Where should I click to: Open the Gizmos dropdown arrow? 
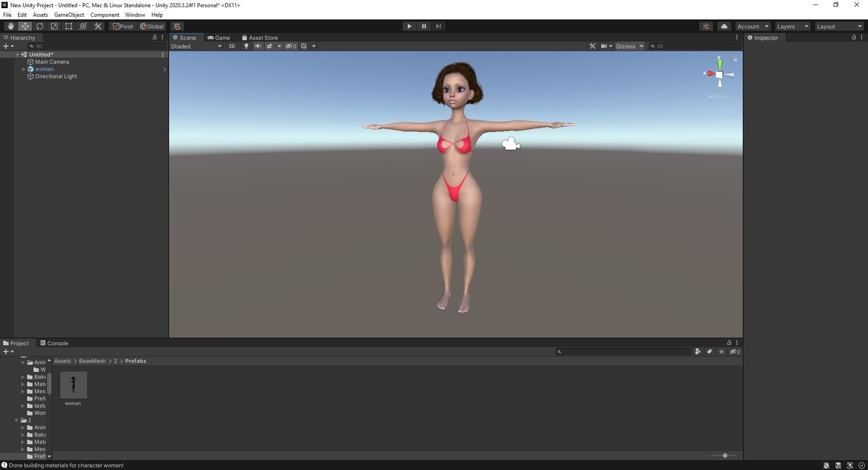(641, 46)
